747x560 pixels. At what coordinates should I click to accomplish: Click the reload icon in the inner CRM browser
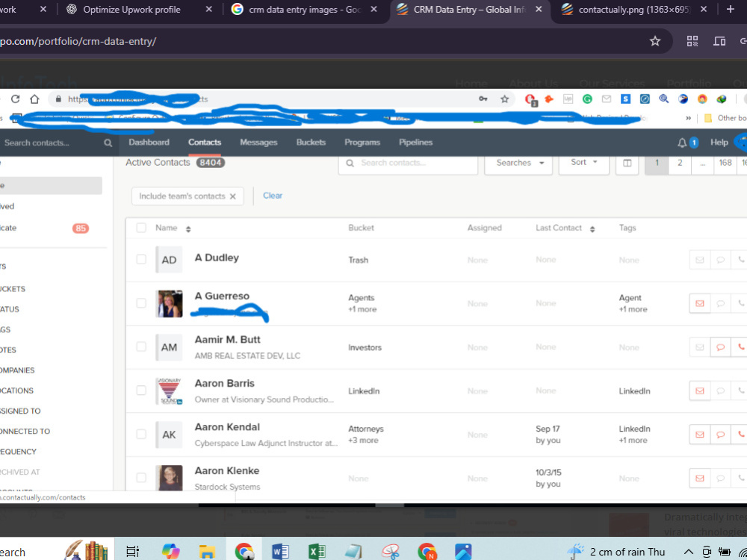pos(15,99)
